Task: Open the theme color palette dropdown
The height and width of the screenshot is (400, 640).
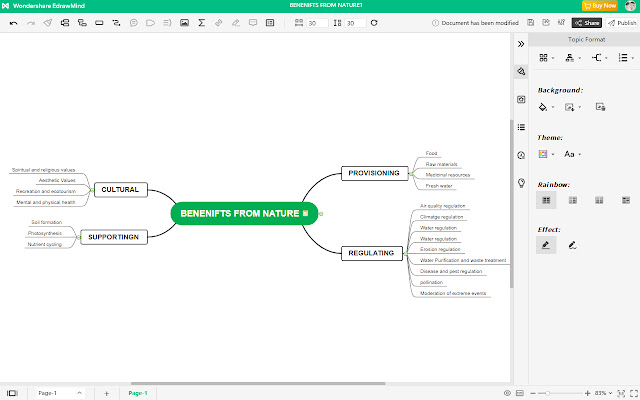Action: click(x=546, y=154)
